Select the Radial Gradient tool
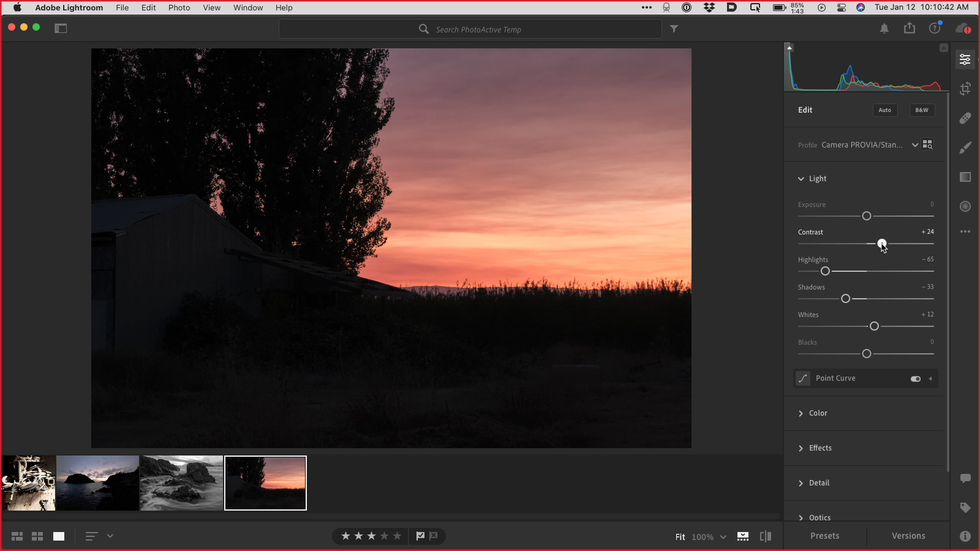This screenshot has height=551, width=980. 965,206
